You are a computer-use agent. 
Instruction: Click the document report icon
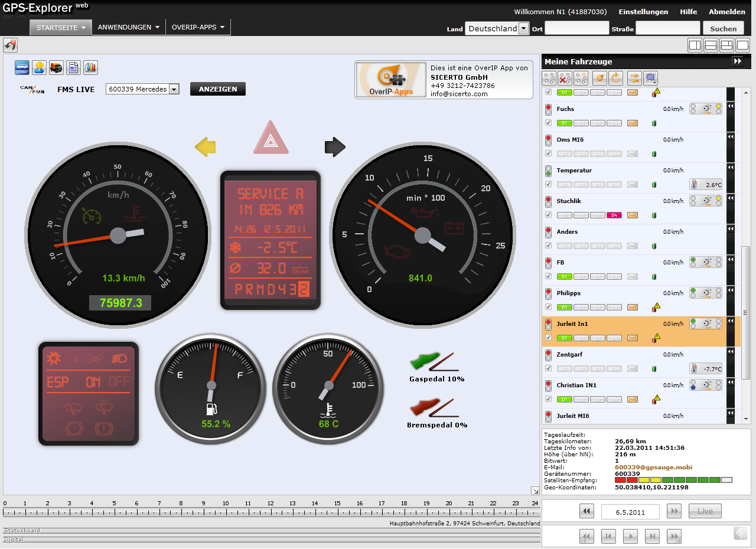73,67
